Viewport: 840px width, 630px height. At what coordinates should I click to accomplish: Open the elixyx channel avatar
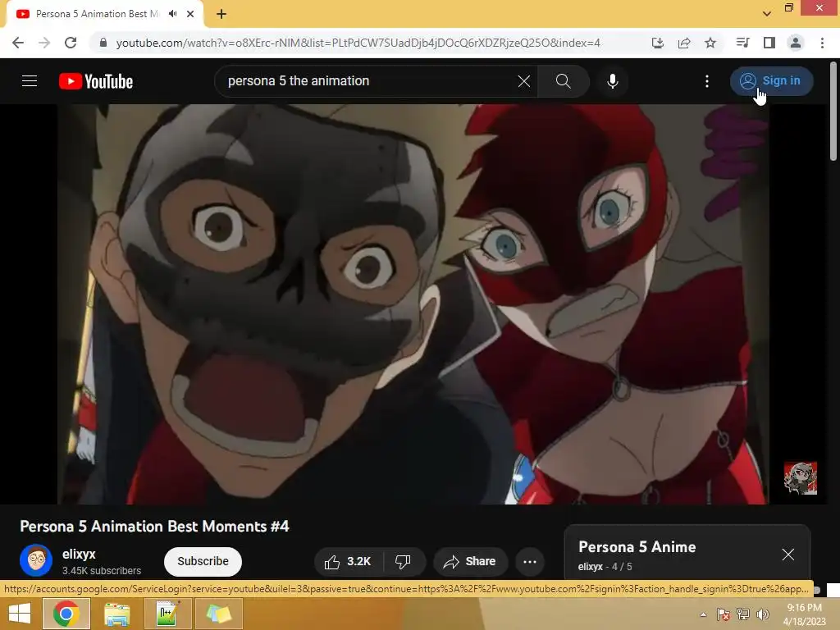(x=36, y=560)
